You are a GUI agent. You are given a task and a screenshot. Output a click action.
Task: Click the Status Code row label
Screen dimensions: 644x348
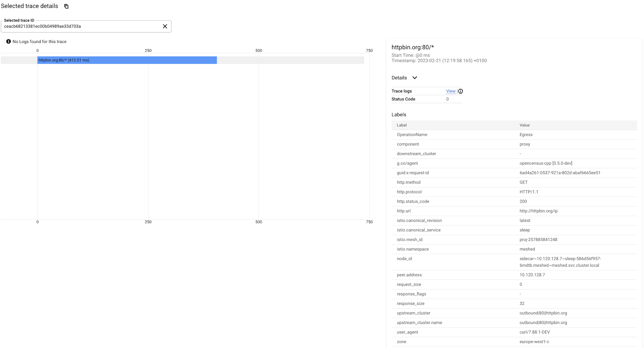(x=403, y=99)
